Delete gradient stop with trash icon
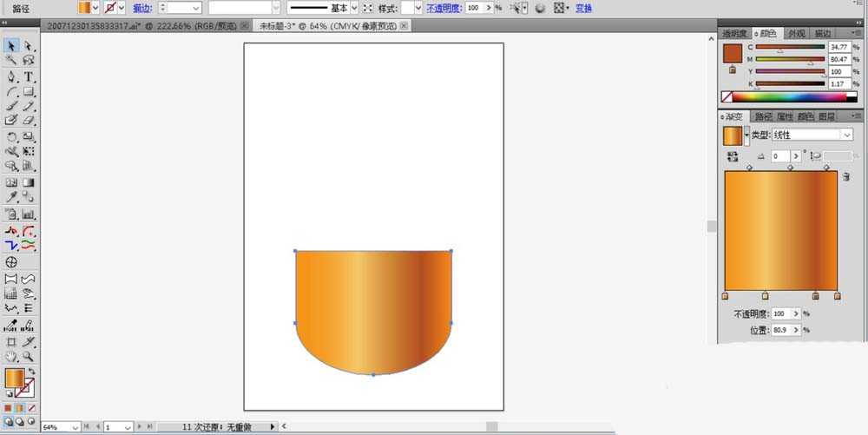This screenshot has width=868, height=435. coord(845,176)
